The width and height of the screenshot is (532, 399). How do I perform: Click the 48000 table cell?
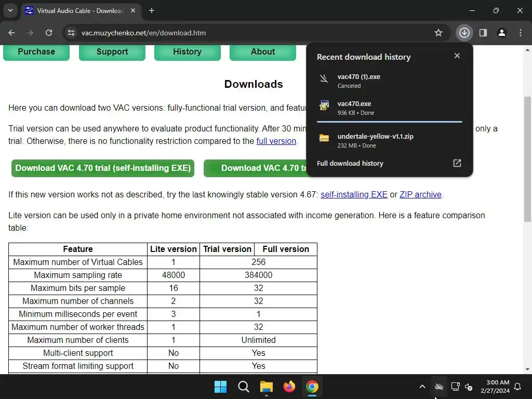tap(174, 275)
